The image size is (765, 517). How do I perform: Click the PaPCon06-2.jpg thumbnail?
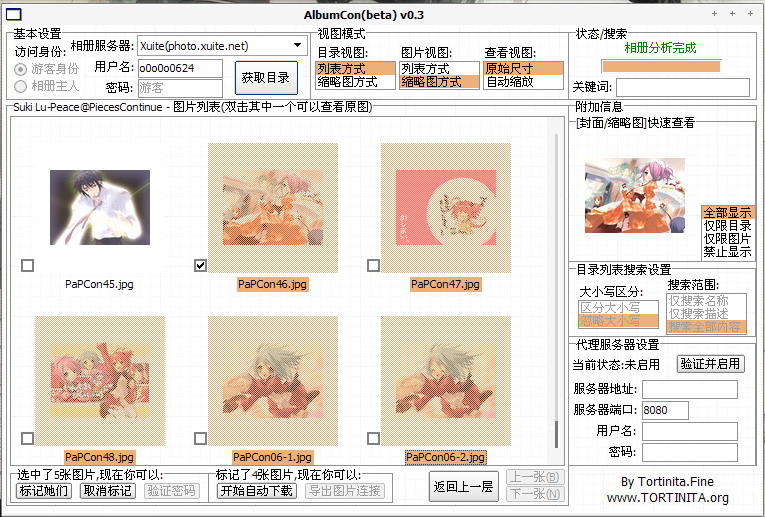(445, 380)
